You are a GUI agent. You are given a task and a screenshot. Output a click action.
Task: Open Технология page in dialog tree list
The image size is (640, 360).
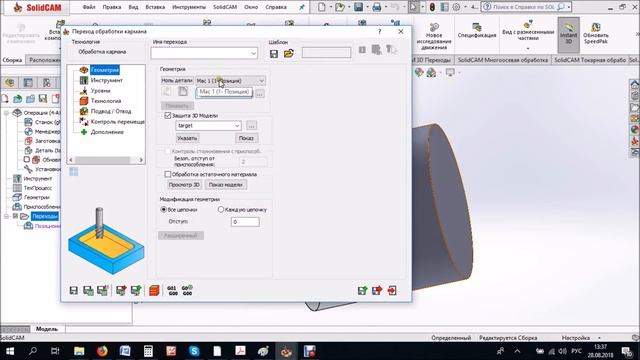[105, 101]
